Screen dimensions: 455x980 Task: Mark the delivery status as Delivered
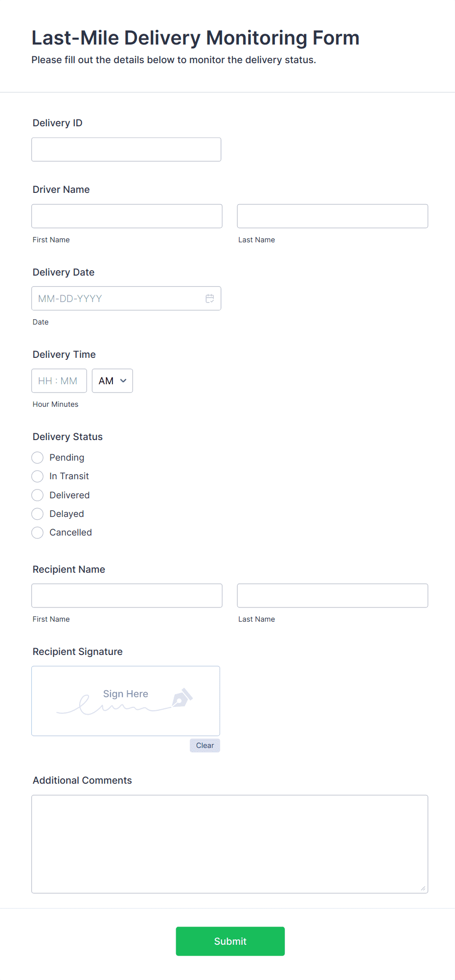pos(38,495)
